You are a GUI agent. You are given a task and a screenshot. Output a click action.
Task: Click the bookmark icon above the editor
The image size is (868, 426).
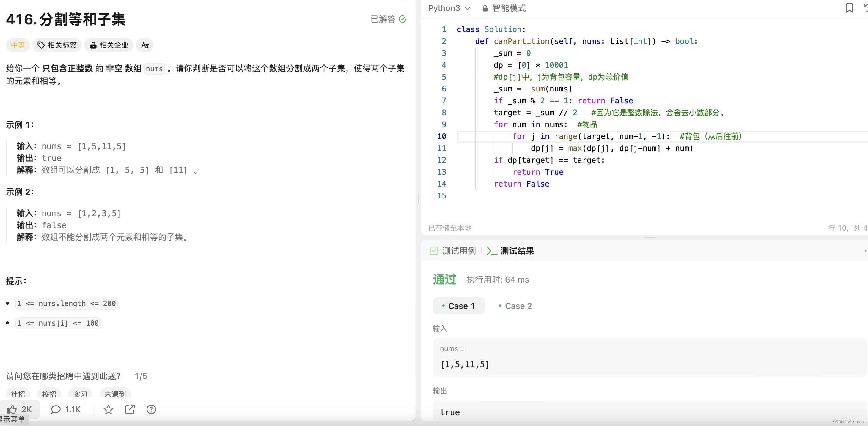tap(849, 8)
